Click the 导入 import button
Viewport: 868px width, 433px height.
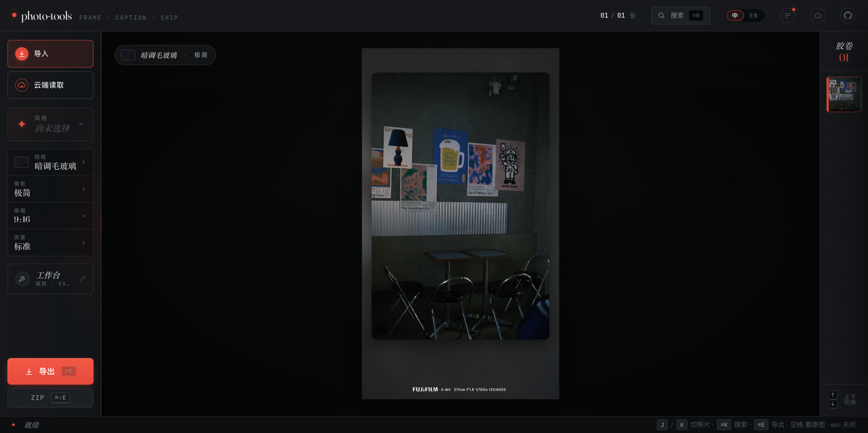click(x=51, y=54)
